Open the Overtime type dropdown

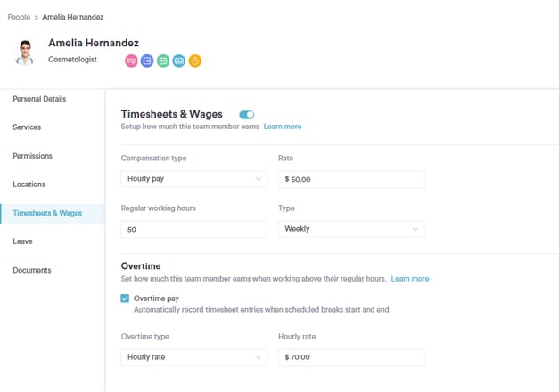(x=193, y=357)
